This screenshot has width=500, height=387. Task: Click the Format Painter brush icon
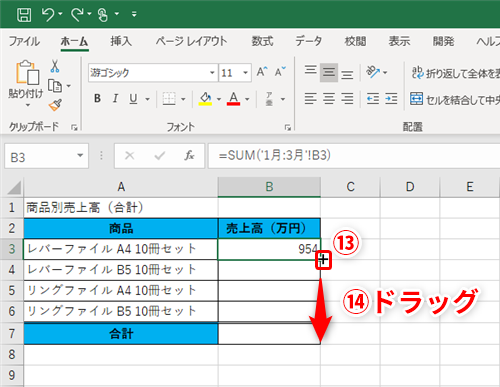[55, 105]
